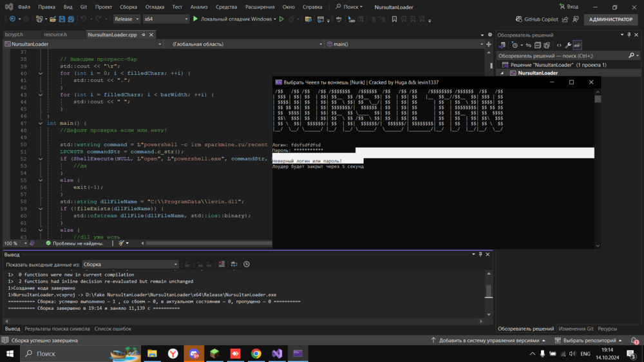
Task: Click the console window vertical scrollbar thumb
Action: 598,99
